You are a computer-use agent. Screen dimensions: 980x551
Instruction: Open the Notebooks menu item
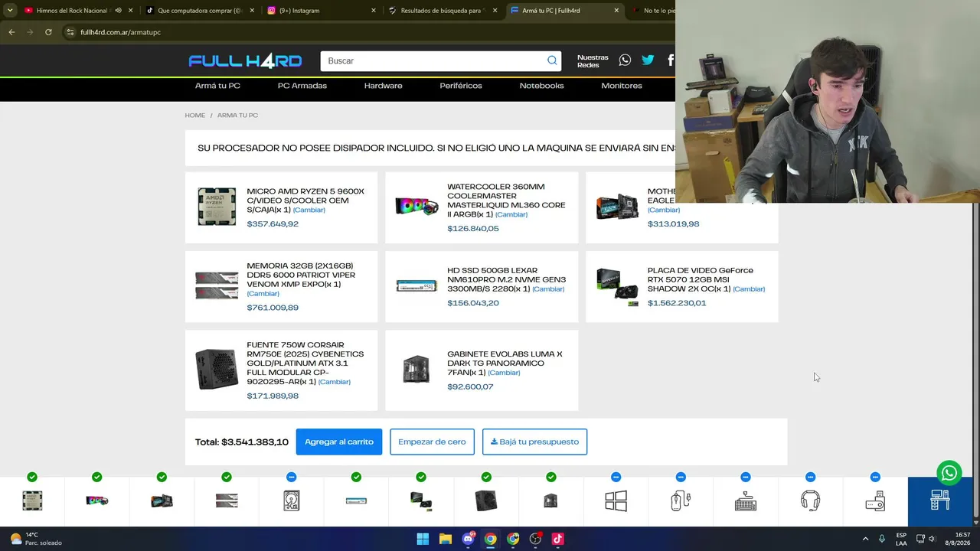(x=542, y=86)
